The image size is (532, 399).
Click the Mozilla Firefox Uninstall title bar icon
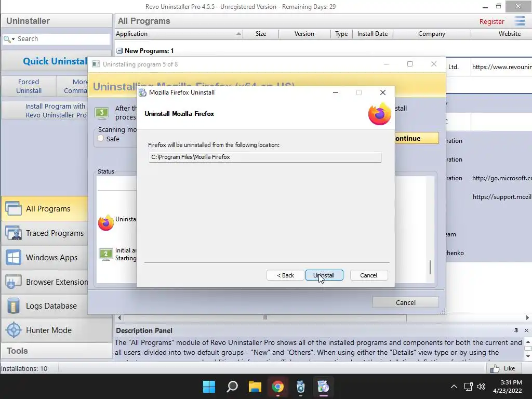142,92
